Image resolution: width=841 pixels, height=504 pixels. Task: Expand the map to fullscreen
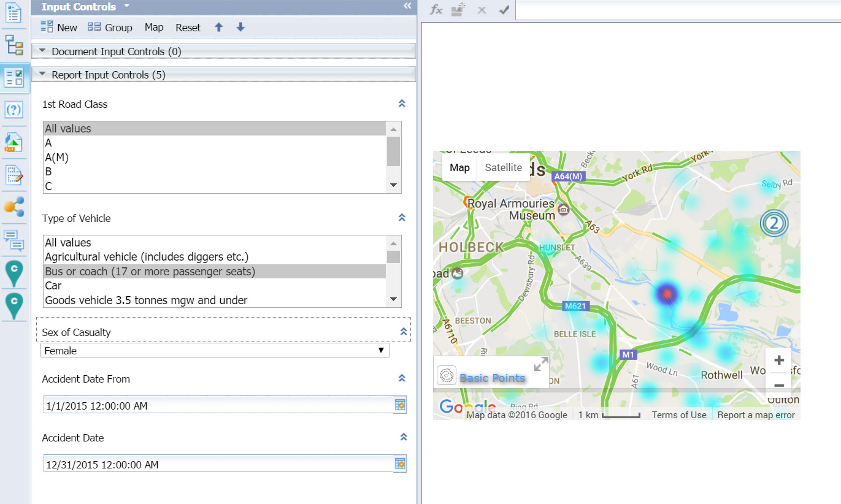pyautogui.click(x=540, y=364)
